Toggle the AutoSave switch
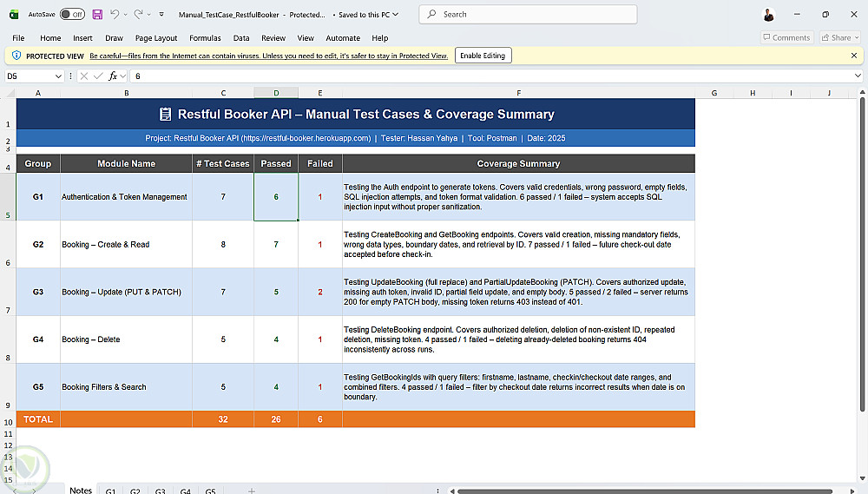 [x=73, y=15]
